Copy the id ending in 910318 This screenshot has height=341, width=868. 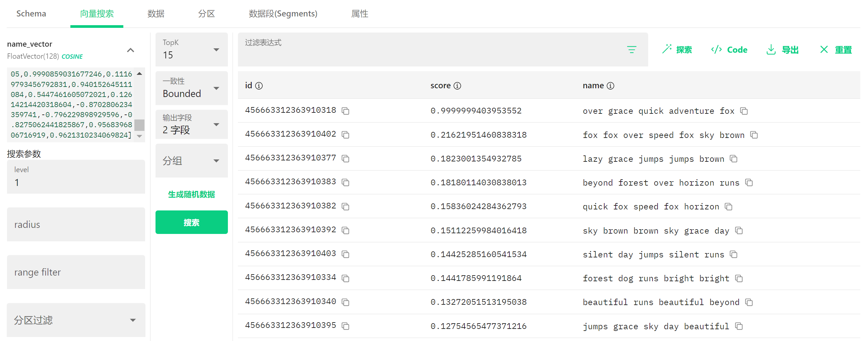tap(346, 111)
